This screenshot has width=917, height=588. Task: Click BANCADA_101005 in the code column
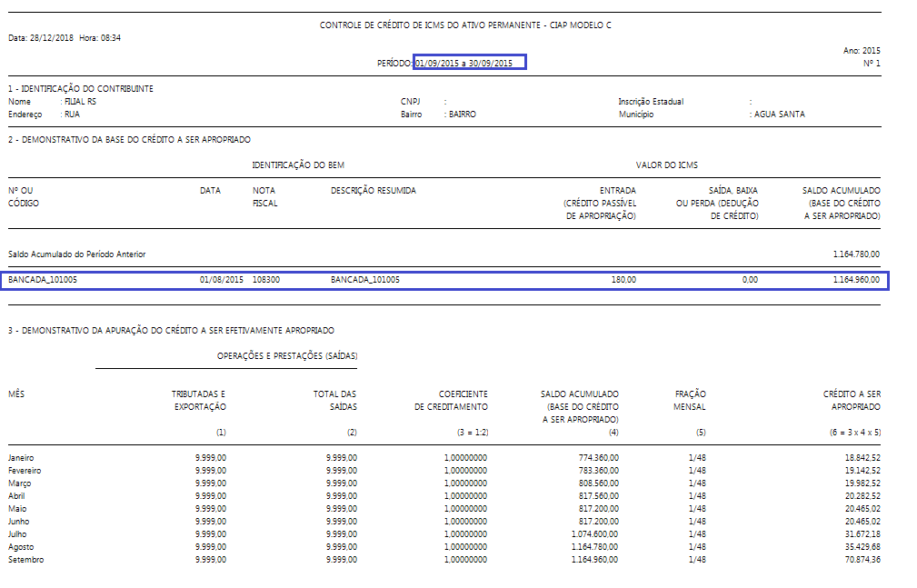tap(43, 280)
